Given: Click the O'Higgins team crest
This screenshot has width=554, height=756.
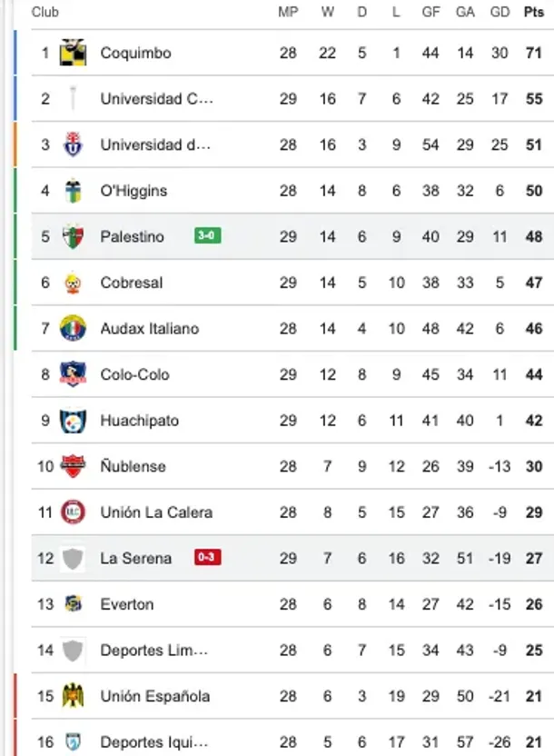Looking at the screenshot, I should pyautogui.click(x=71, y=190).
